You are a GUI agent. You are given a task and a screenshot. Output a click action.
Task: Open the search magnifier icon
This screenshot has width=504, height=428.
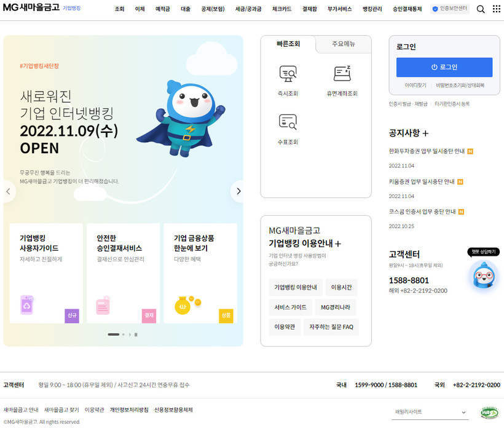click(x=481, y=9)
